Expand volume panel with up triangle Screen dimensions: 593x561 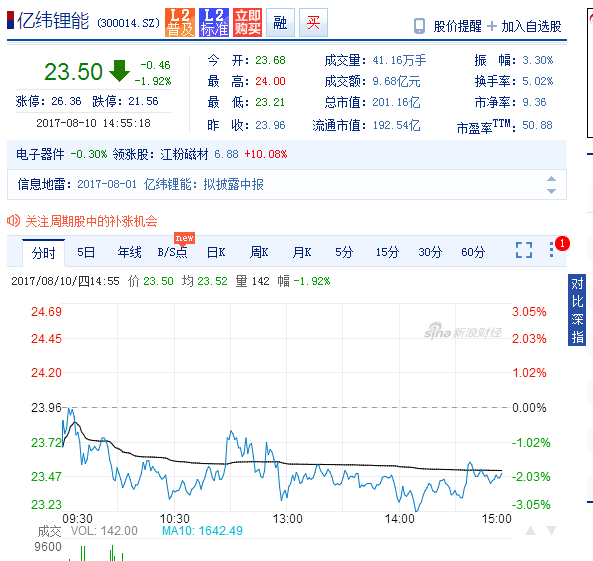[x=531, y=531]
